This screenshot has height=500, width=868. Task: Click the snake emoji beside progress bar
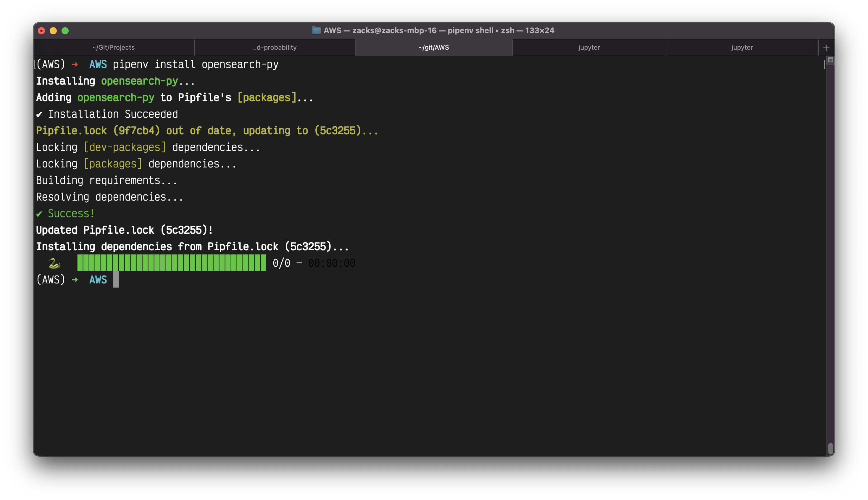tap(54, 263)
